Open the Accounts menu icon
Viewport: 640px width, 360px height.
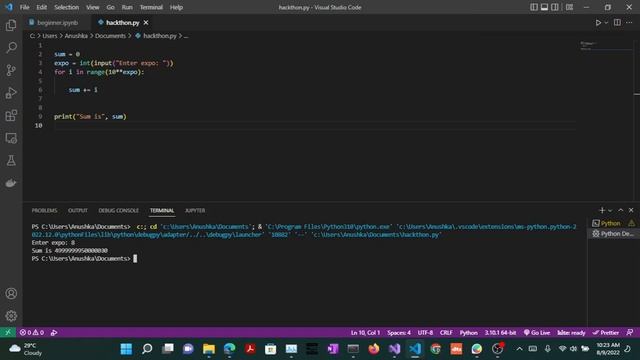11,293
